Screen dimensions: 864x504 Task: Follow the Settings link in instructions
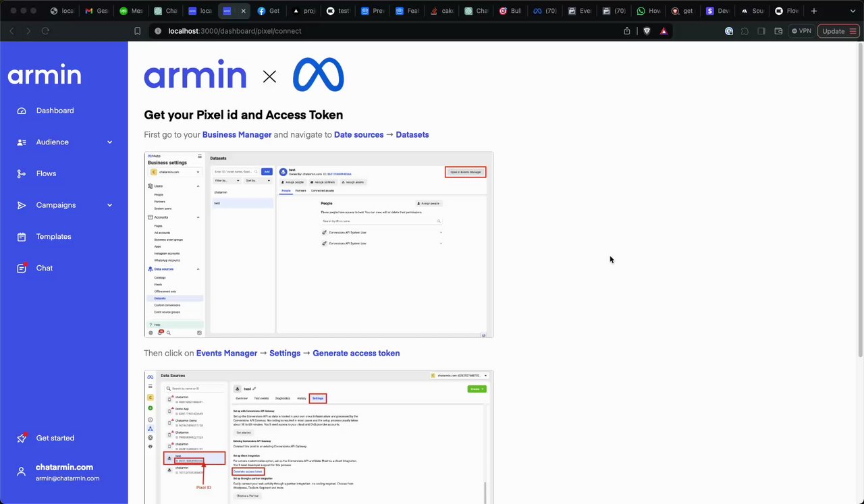tap(285, 354)
